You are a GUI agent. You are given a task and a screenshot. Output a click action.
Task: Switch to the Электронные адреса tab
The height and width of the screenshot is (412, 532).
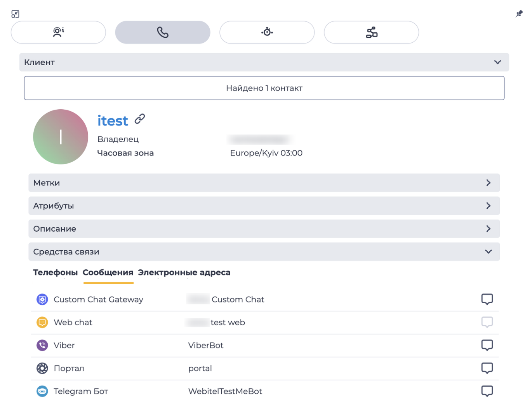[184, 272]
